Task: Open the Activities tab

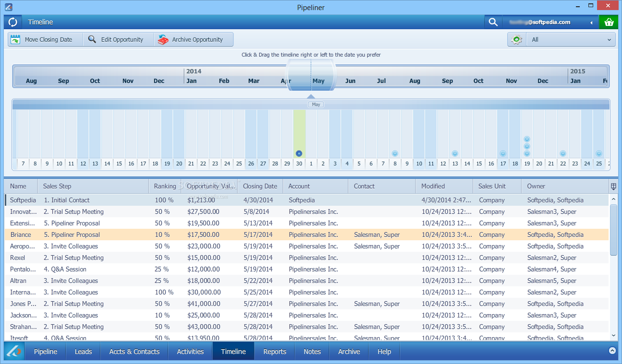Action: 191,352
